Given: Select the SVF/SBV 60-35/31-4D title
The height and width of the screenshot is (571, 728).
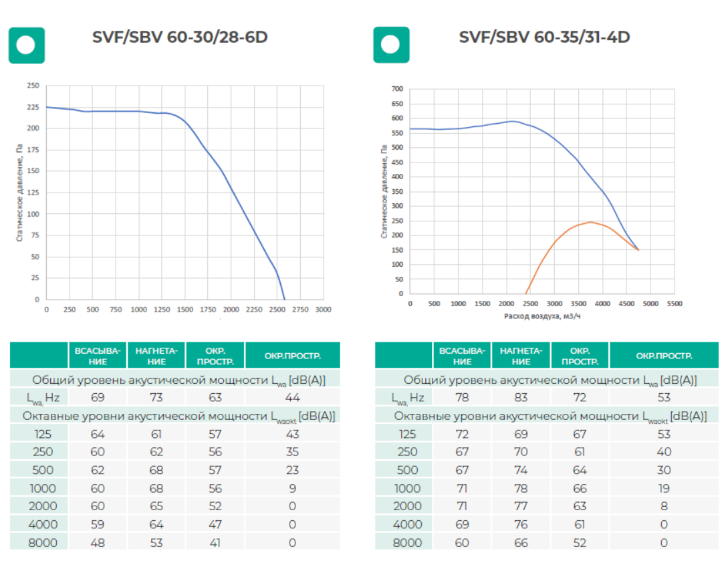Looking at the screenshot, I should coord(544,37).
